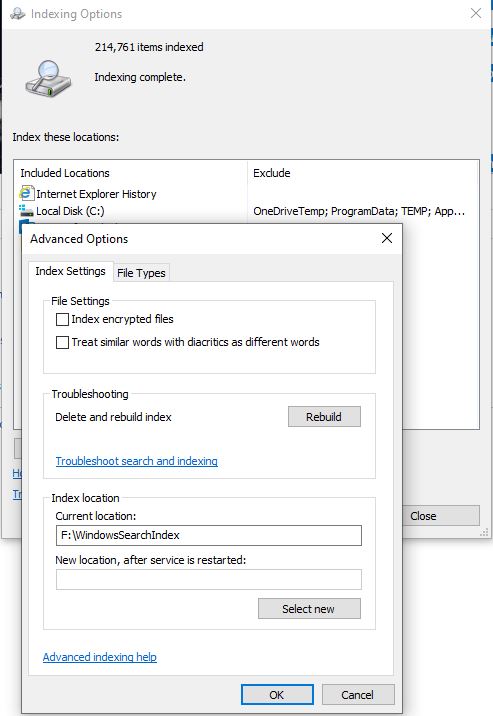493x716 pixels.
Task: Click the Indexing Options title bar icon
Action: 17,14
